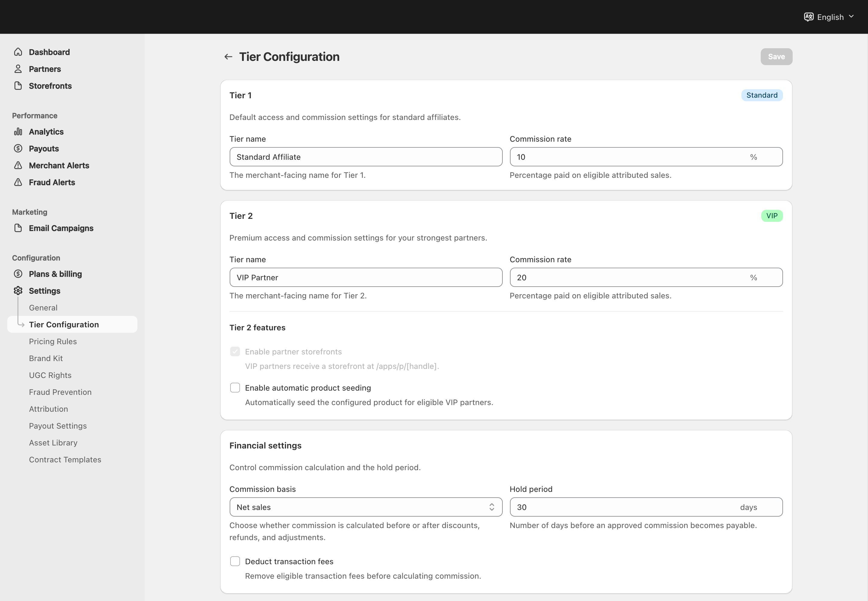Click the Merchant Alerts label in sidebar
The height and width of the screenshot is (601, 868).
click(x=59, y=165)
